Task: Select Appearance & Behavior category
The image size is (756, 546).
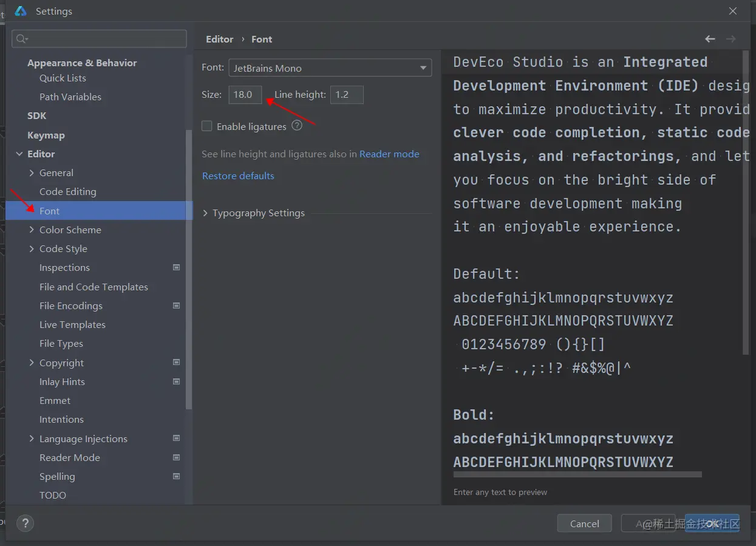Action: (x=82, y=63)
